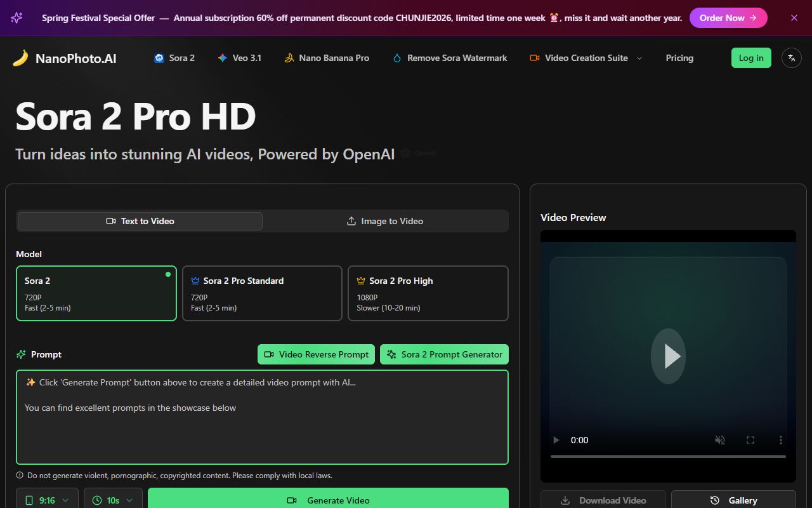Image resolution: width=812 pixels, height=508 pixels.
Task: Click the small play control in player
Action: (x=556, y=440)
